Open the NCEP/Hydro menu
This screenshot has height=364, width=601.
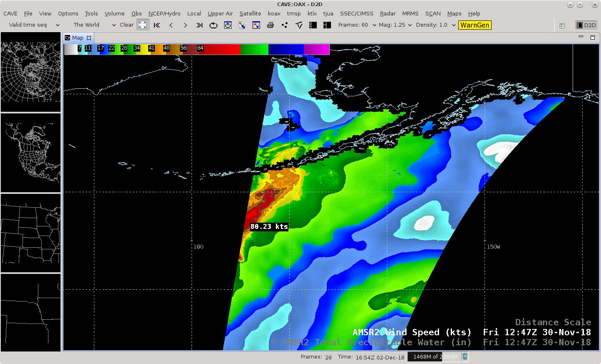(x=164, y=13)
